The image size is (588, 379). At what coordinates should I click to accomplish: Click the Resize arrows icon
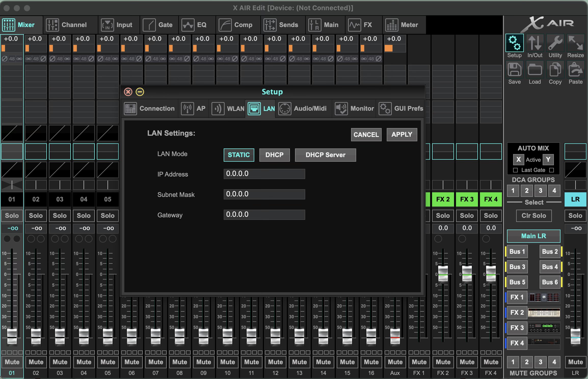click(x=576, y=43)
